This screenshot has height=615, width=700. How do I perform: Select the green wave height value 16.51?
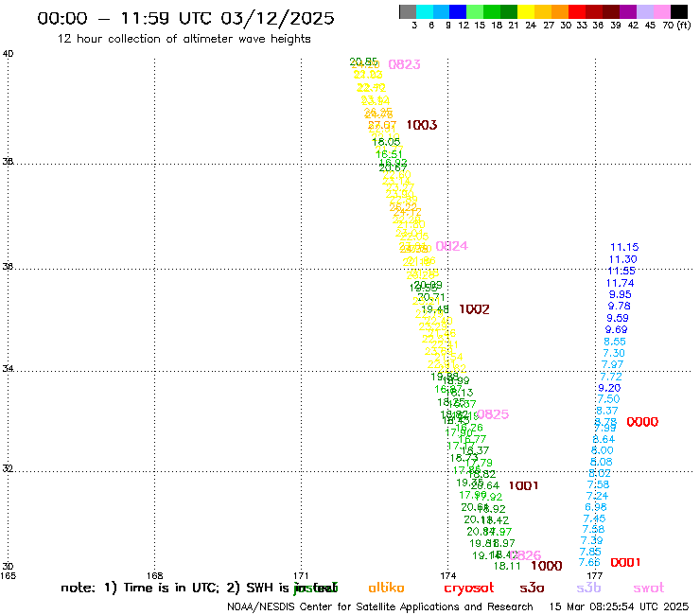point(390,154)
